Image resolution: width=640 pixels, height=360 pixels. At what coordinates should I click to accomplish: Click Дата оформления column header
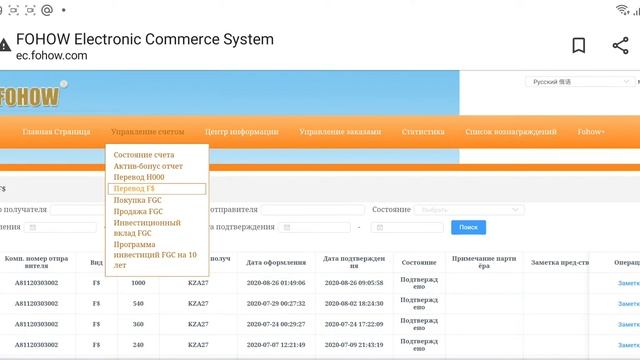tap(276, 262)
